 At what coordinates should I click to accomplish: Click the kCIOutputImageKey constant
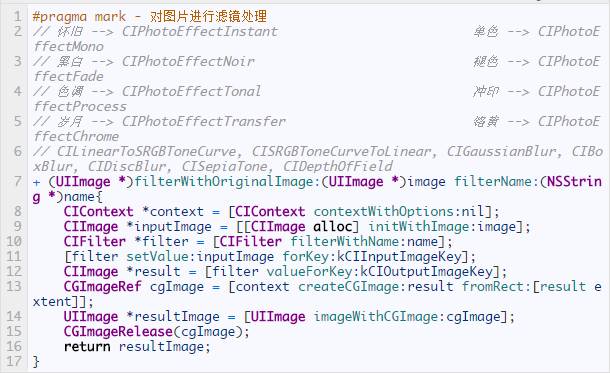coord(426,272)
